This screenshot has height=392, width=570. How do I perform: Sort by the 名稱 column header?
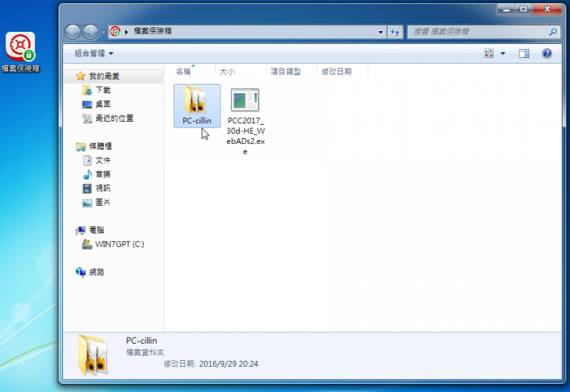tap(183, 71)
